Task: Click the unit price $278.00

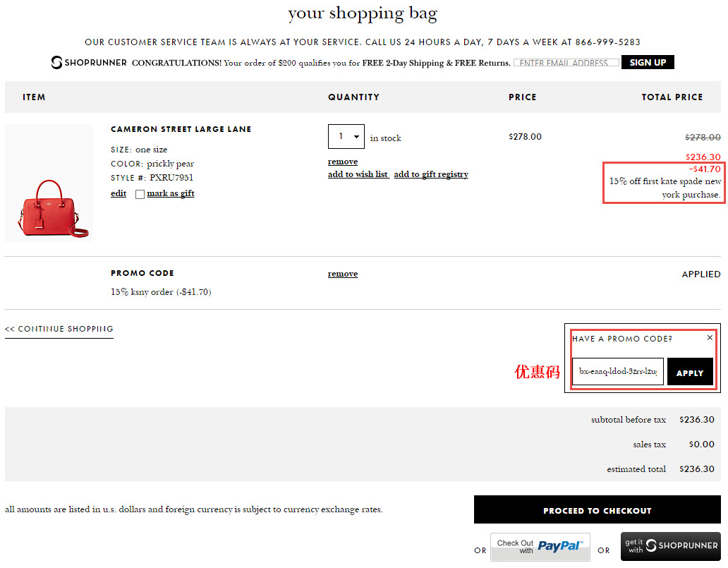Action: pyautogui.click(x=525, y=137)
